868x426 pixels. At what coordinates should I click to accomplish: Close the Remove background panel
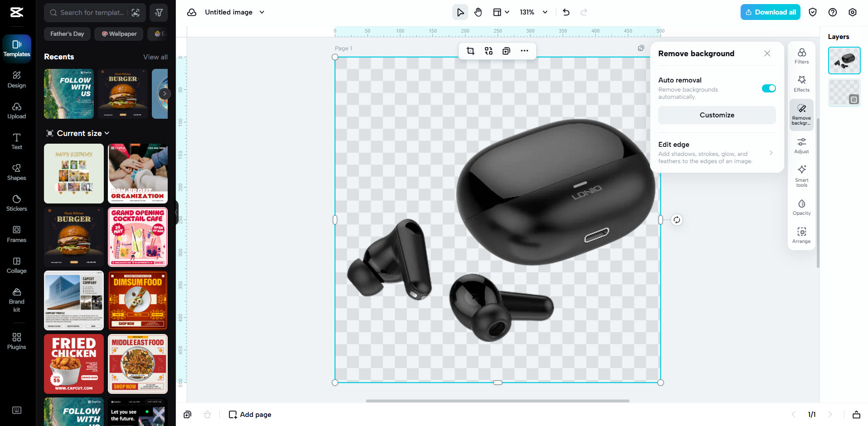[x=767, y=53]
